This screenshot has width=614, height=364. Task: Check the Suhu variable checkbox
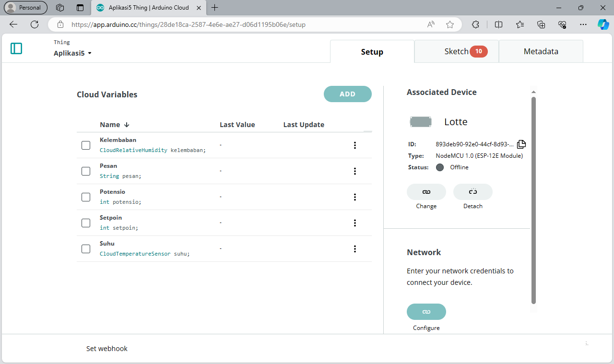click(x=86, y=249)
